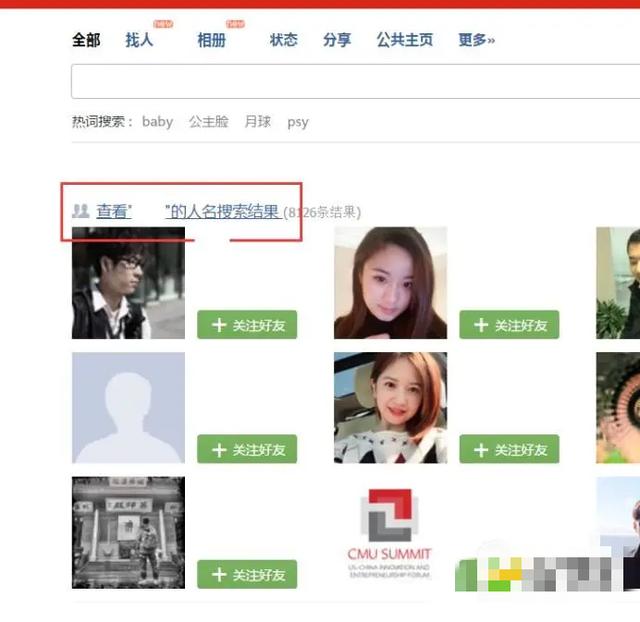
Task: Click the results count text
Action: [322, 212]
